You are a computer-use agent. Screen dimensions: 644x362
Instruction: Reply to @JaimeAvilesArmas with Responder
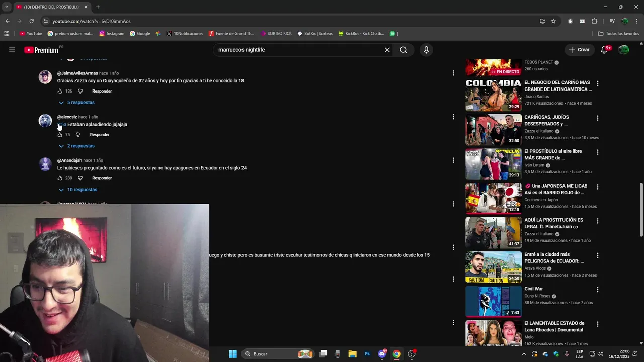pyautogui.click(x=102, y=91)
